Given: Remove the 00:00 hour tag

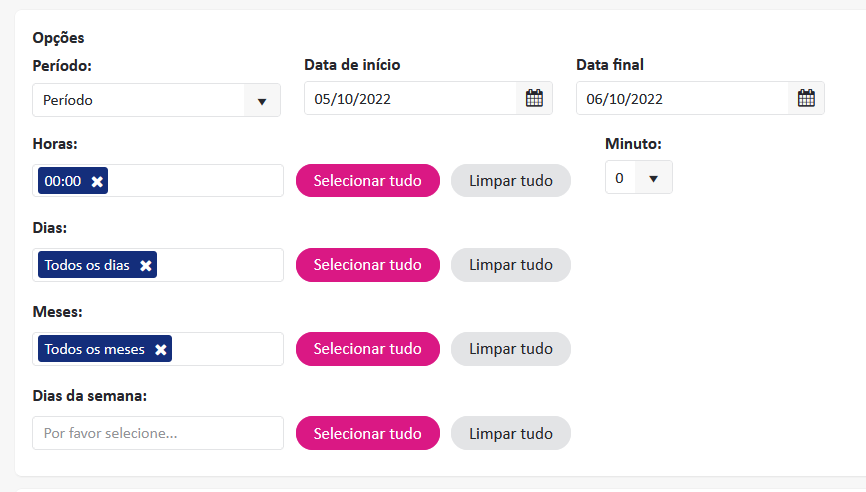Looking at the screenshot, I should [x=97, y=181].
